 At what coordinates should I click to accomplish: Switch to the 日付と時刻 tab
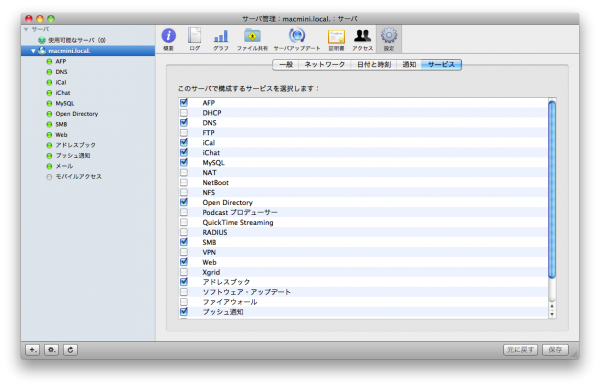coord(374,64)
